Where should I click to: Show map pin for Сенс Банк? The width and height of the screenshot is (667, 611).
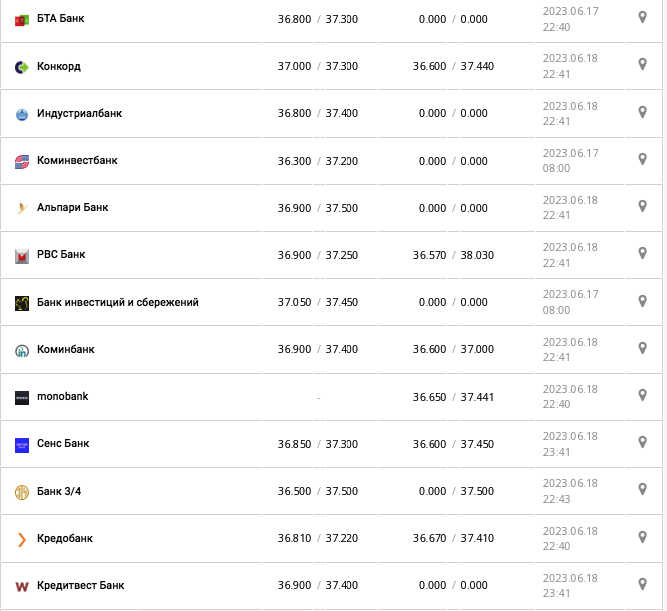click(x=642, y=442)
